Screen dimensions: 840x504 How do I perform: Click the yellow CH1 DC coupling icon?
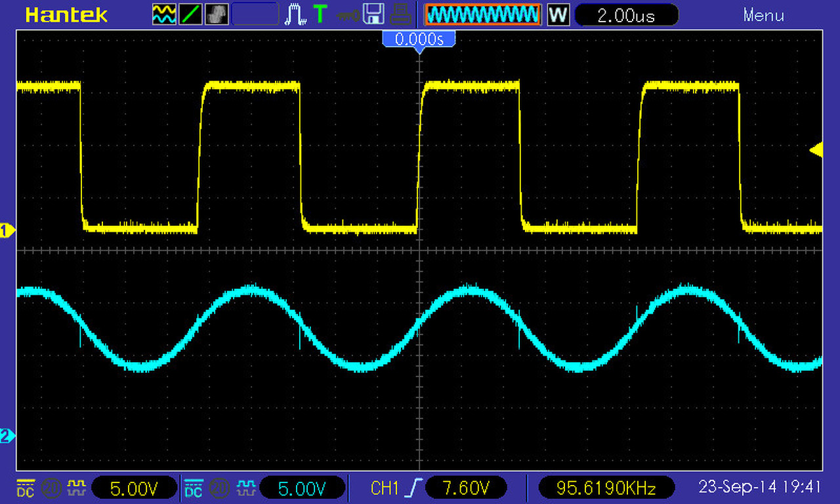click(26, 488)
